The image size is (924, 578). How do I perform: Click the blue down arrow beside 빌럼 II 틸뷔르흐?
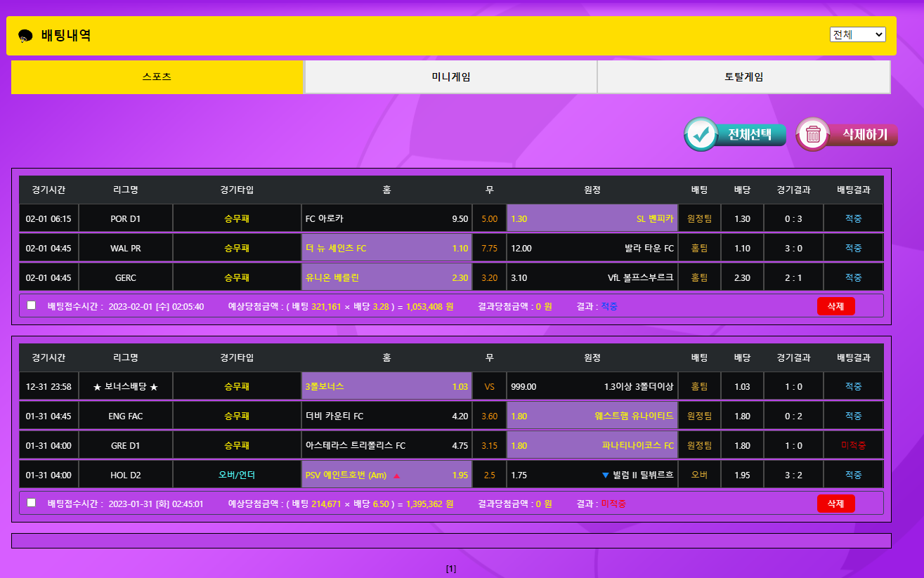click(605, 475)
